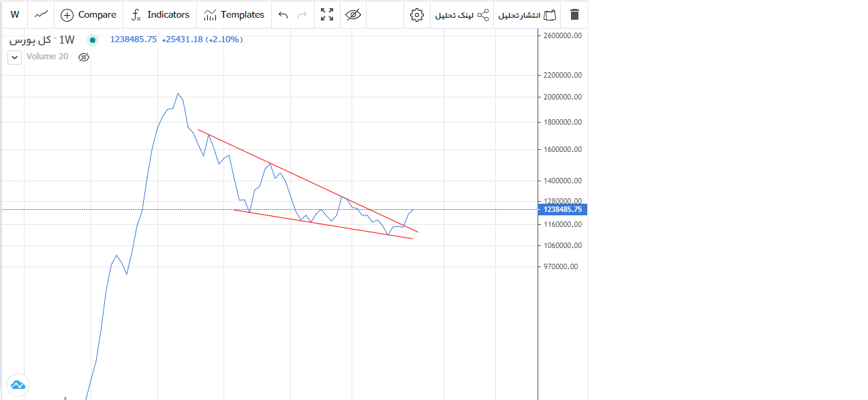This screenshot has height=400, width=868.
Task: Click the green market status dot
Action: [x=93, y=40]
